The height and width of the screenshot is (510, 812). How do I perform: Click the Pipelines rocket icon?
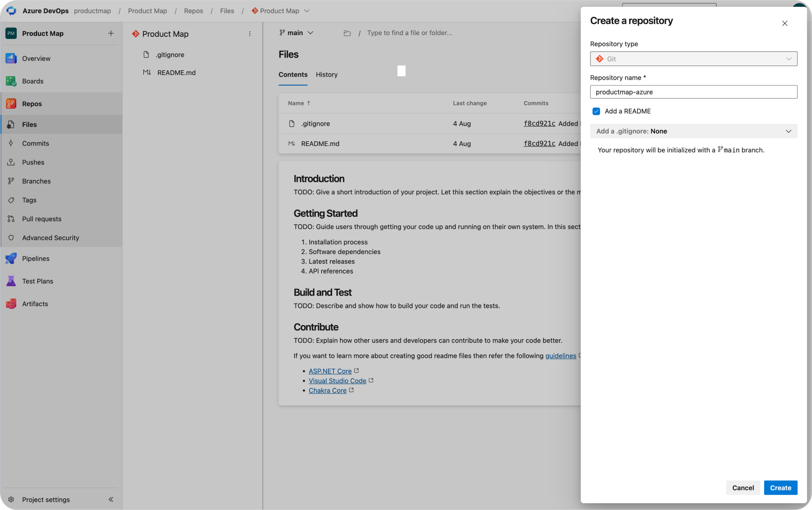pos(11,258)
